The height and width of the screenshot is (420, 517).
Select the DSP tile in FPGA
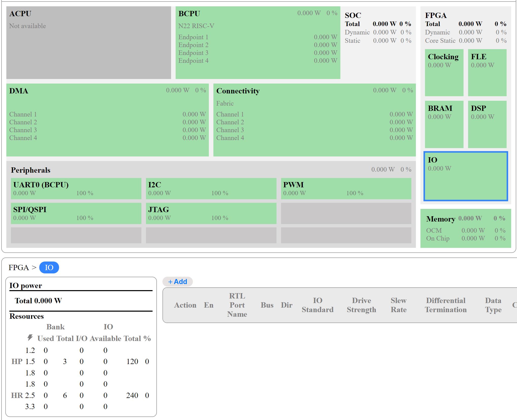(x=487, y=124)
